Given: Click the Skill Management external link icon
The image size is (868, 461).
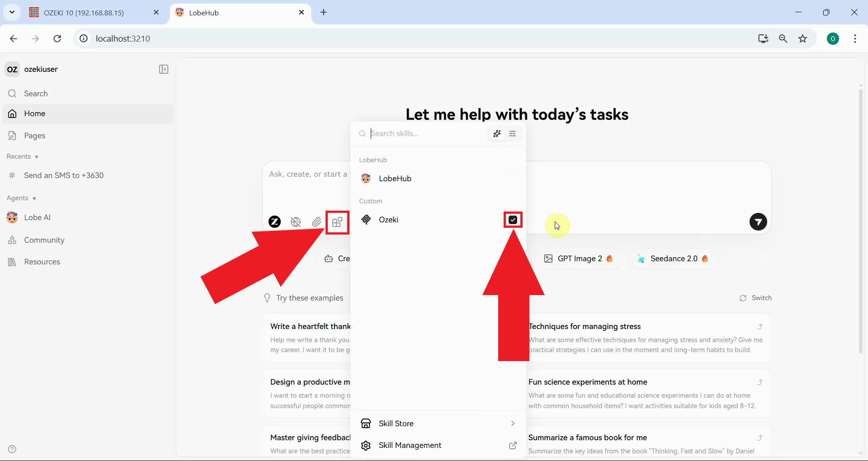Looking at the screenshot, I should tap(513, 446).
